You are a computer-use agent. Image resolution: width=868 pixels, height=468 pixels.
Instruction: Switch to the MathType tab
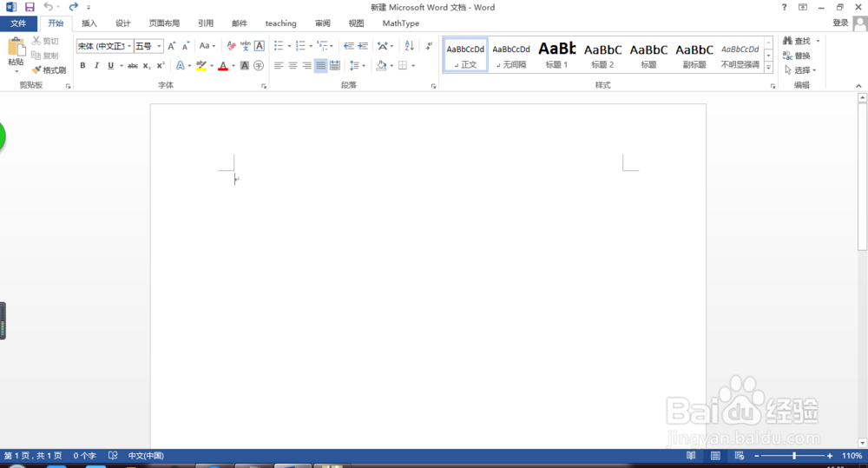pyautogui.click(x=401, y=23)
